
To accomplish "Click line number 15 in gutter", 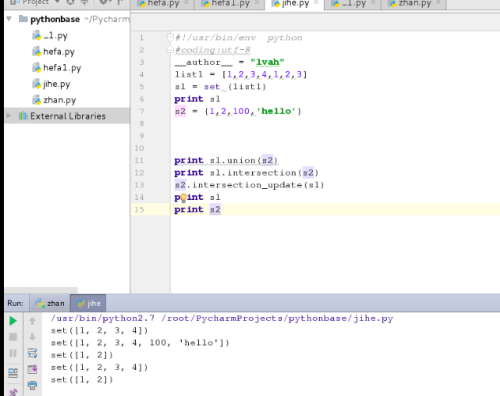I will [x=139, y=210].
